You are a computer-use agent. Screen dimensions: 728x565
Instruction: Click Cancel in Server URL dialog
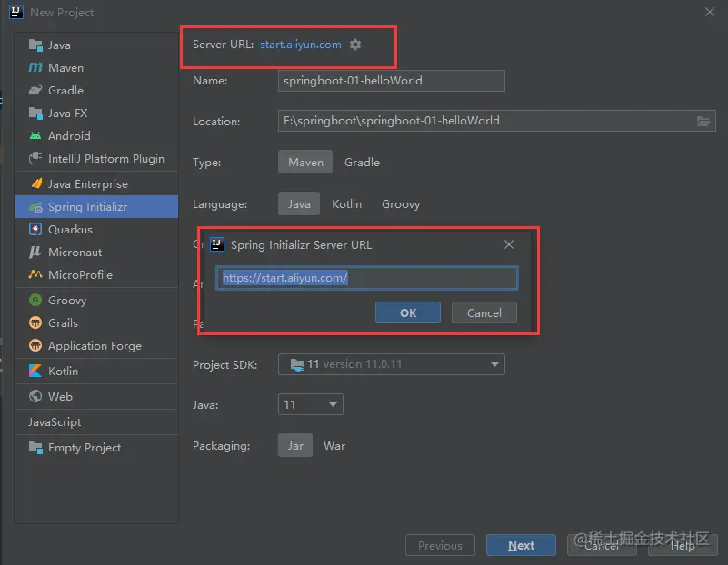(x=484, y=312)
